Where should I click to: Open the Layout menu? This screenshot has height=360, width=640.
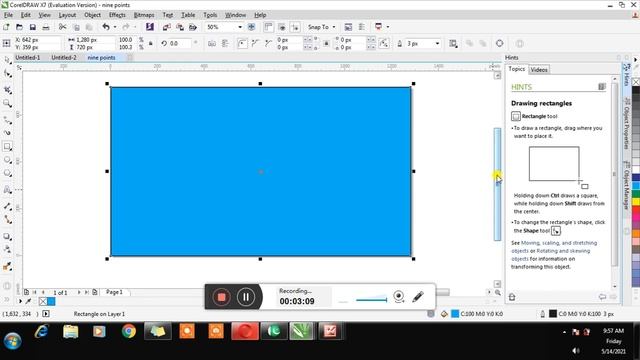point(67,15)
